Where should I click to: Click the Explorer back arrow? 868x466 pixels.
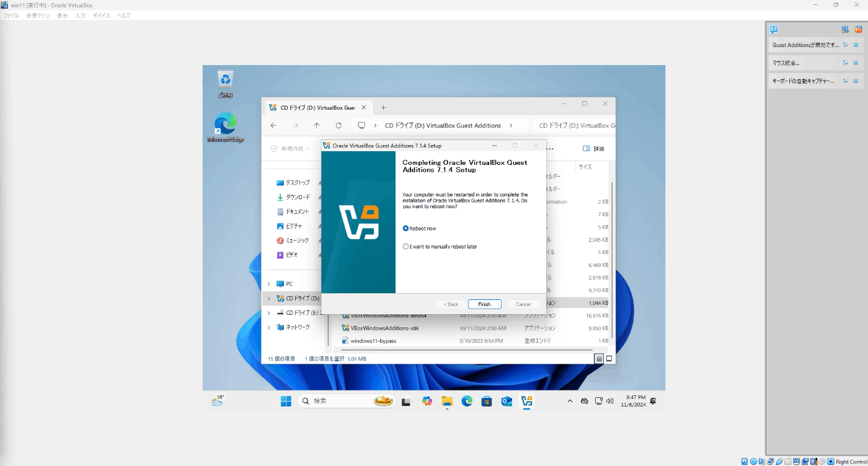click(273, 125)
